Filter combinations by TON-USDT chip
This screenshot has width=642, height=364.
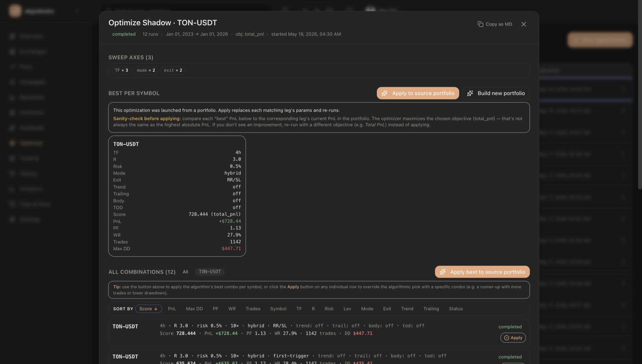tap(210, 272)
